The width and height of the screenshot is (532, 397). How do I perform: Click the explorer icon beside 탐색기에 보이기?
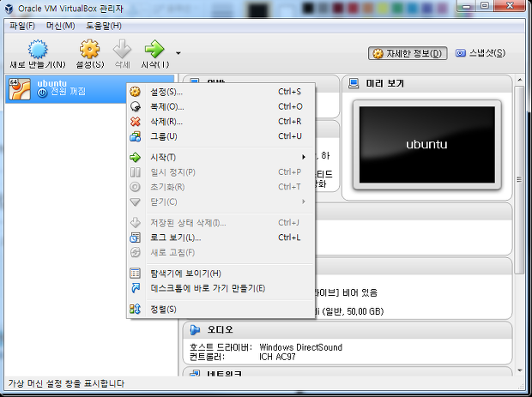(x=135, y=274)
